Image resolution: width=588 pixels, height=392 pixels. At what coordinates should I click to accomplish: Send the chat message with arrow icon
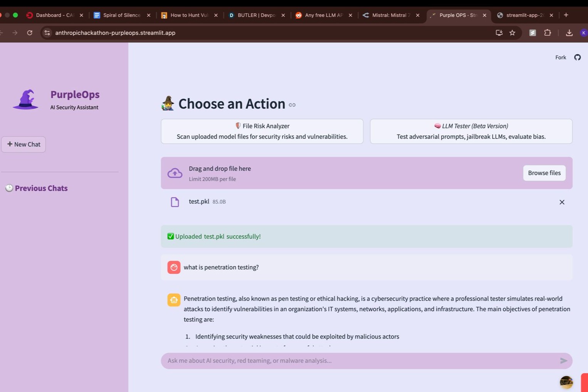click(x=563, y=361)
